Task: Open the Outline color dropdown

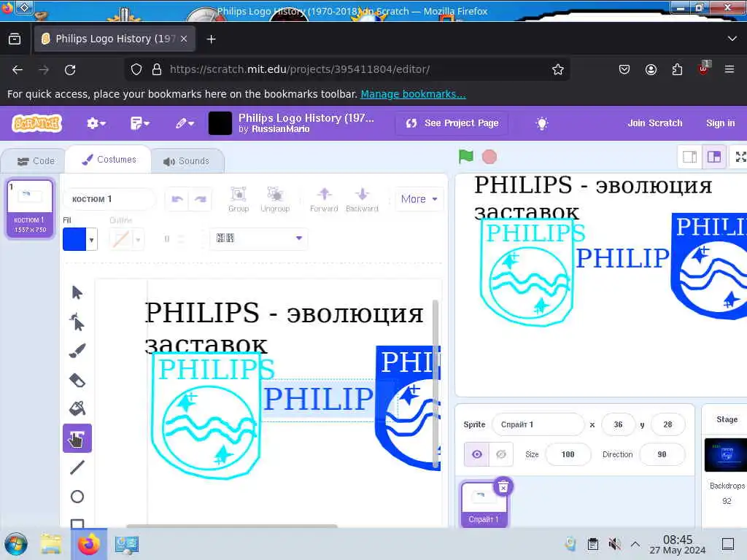Action: point(138,239)
